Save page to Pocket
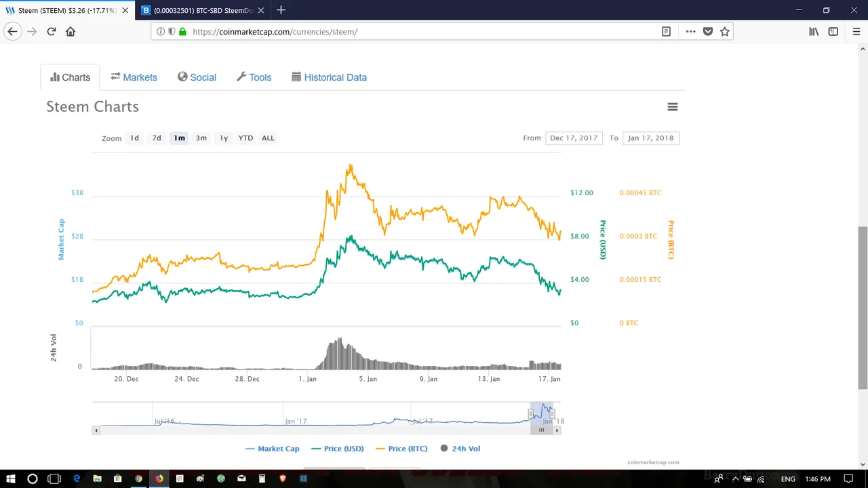Viewport: 868px width, 488px height. 708,31
